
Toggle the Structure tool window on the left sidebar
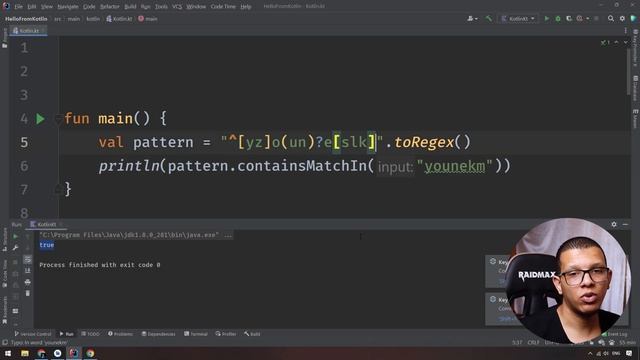(x=4, y=240)
